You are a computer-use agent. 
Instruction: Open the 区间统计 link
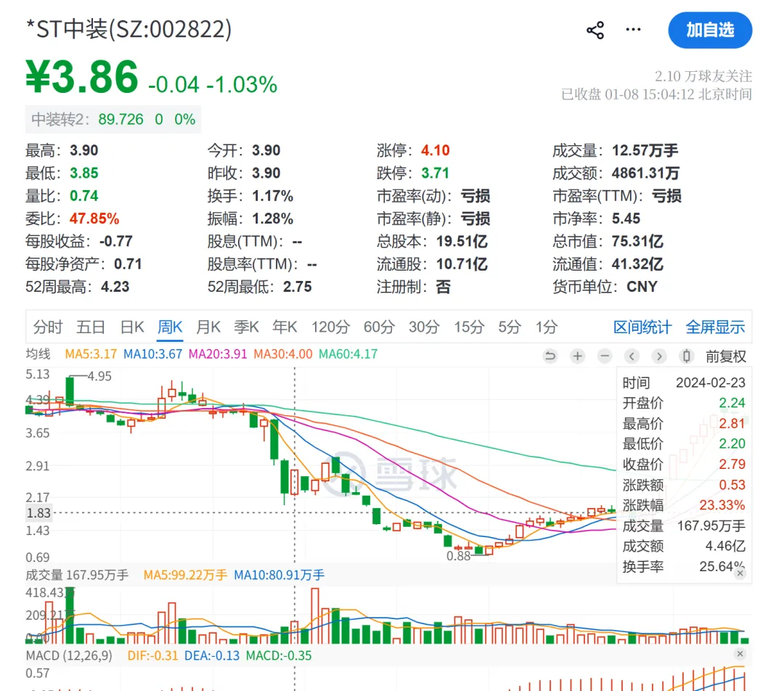tap(642, 327)
